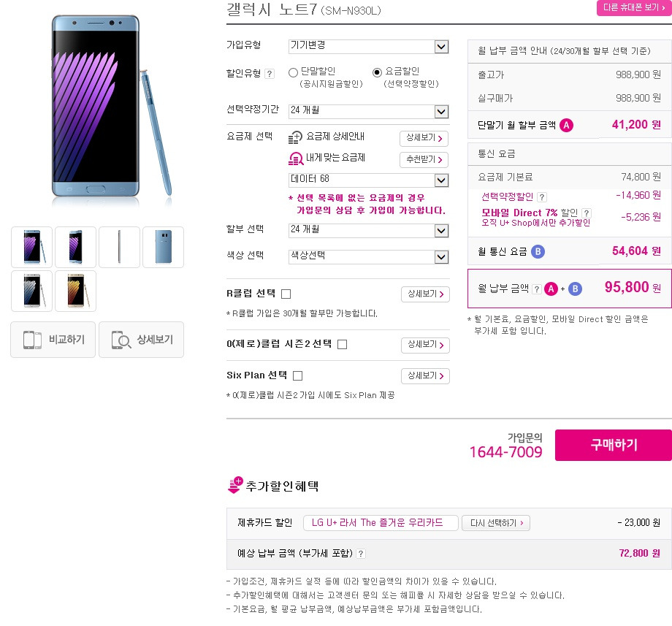672x626 pixels.
Task: Click the 할인유형 question mark help icon
Action: pyautogui.click(x=269, y=74)
